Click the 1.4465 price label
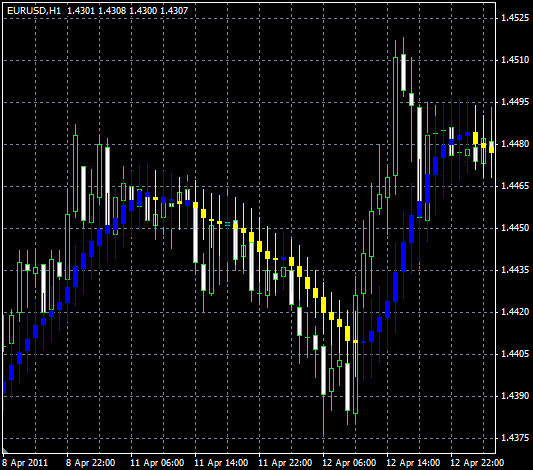Viewport: 533px width, 470px height. [x=515, y=186]
